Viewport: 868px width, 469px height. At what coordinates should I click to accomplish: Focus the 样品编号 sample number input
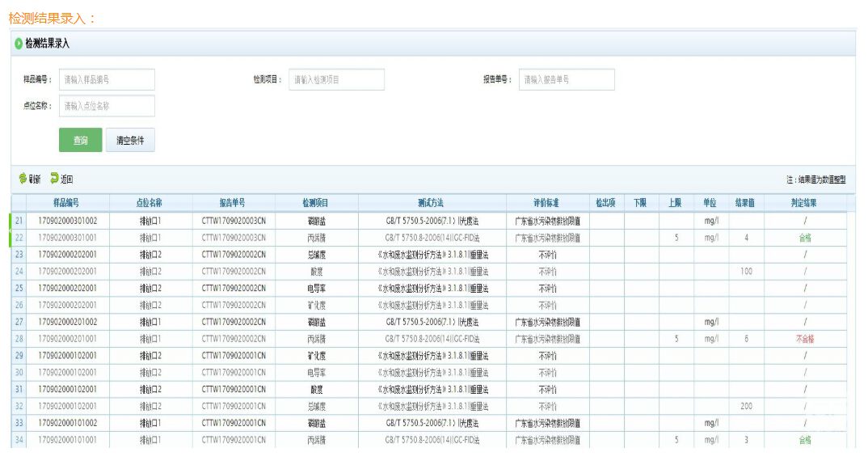(107, 79)
